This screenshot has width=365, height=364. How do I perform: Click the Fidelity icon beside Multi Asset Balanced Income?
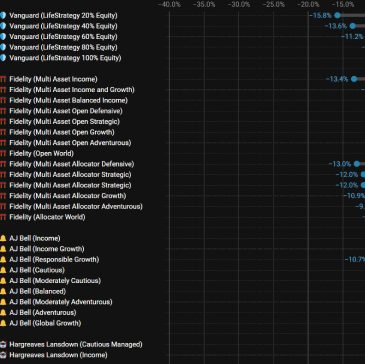coord(3,100)
